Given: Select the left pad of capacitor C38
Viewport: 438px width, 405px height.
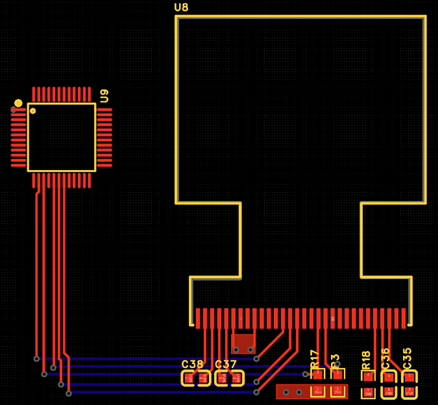Looking at the screenshot, I should [188, 379].
